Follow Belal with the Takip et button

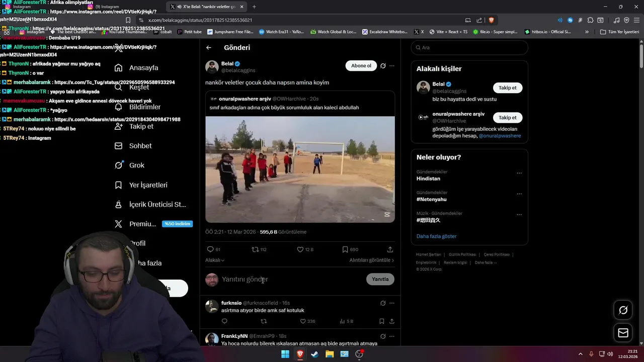508,87
